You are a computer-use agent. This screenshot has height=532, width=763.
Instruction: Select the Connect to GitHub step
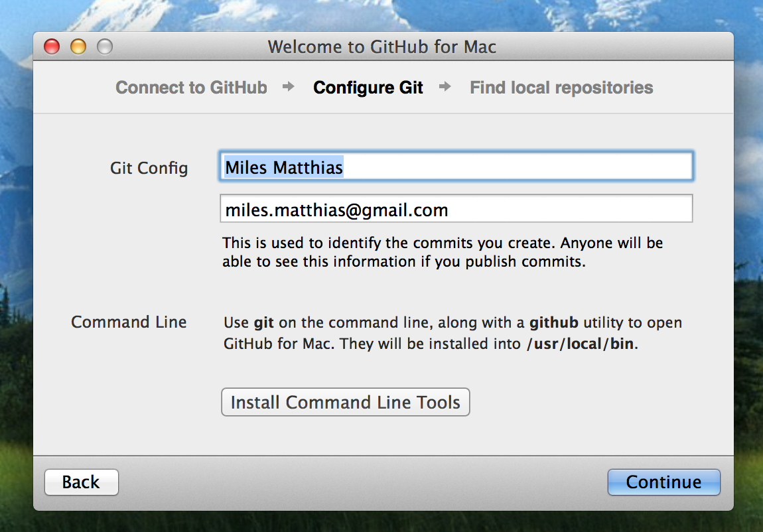[191, 88]
